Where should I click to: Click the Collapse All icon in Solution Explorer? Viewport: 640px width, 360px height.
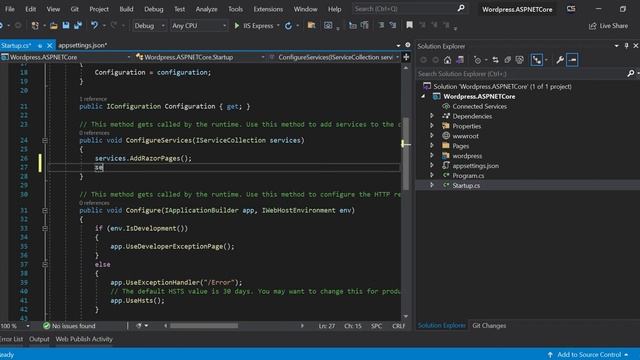coord(507,60)
